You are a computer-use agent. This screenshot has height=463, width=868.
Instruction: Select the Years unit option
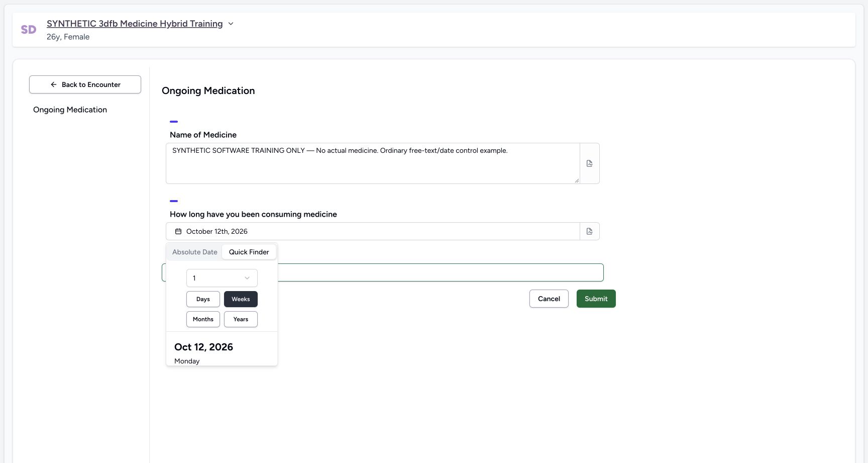click(241, 319)
